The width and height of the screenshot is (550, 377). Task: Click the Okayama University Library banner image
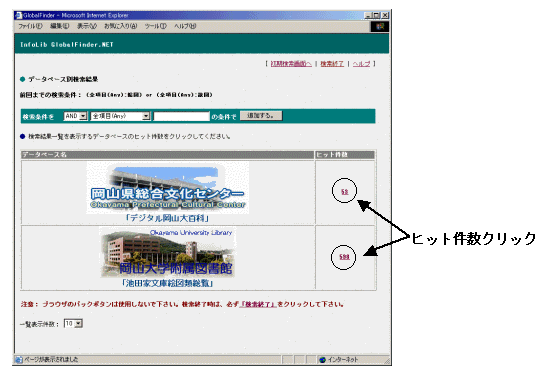(168, 253)
